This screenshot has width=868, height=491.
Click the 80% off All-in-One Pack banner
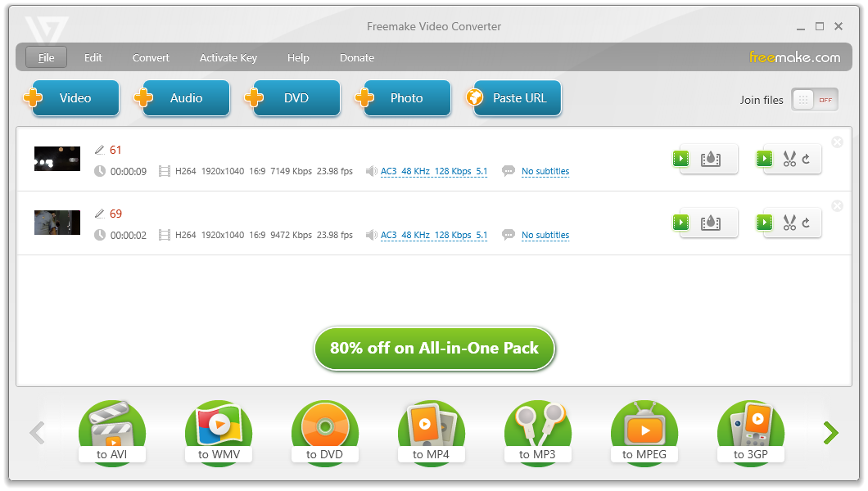click(x=435, y=349)
